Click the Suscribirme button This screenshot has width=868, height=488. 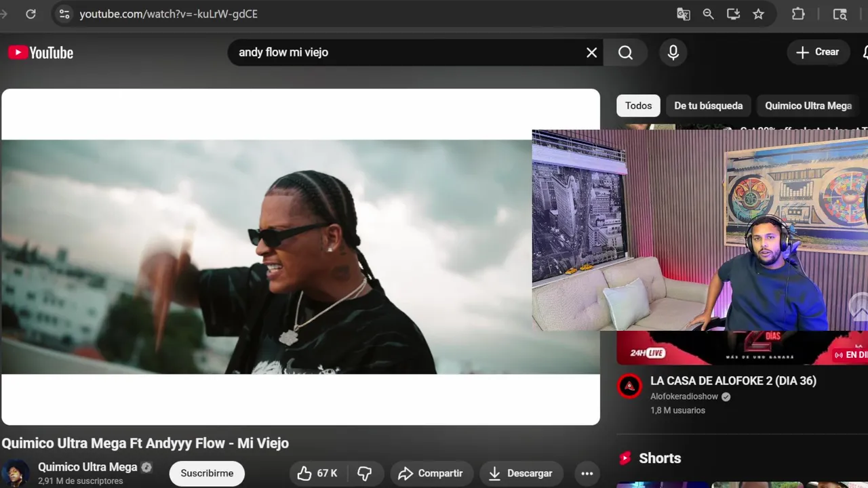(x=207, y=473)
